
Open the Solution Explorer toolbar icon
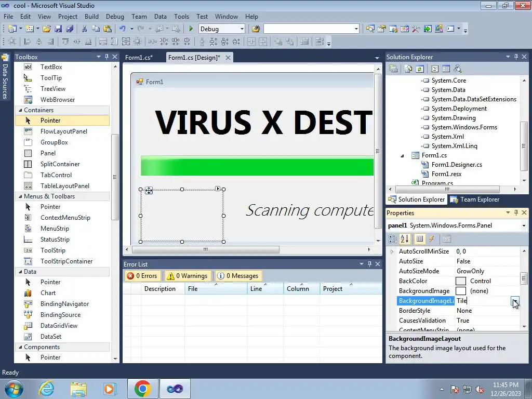[370, 29]
